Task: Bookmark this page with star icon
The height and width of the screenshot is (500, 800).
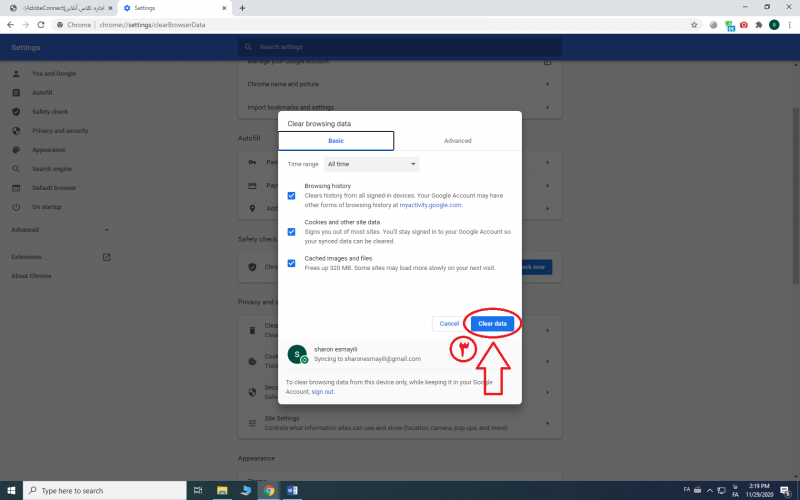Action: (694, 24)
